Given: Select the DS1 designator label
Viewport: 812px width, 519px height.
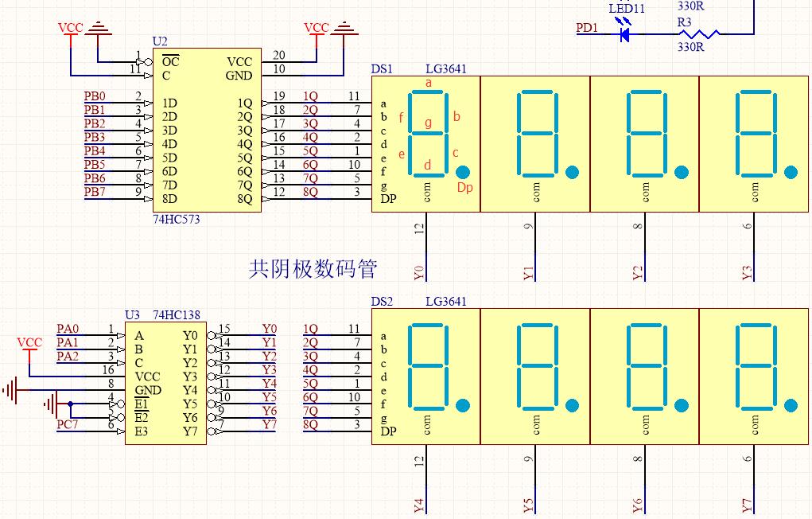Looking at the screenshot, I should pos(383,69).
